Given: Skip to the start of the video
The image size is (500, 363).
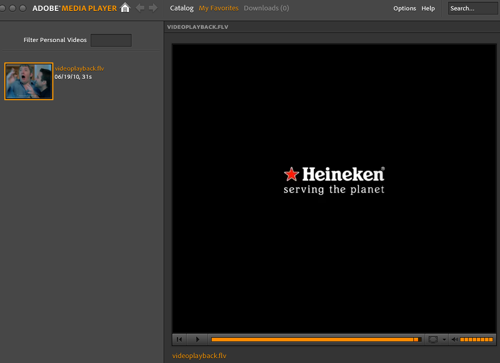Looking at the screenshot, I should (x=179, y=339).
